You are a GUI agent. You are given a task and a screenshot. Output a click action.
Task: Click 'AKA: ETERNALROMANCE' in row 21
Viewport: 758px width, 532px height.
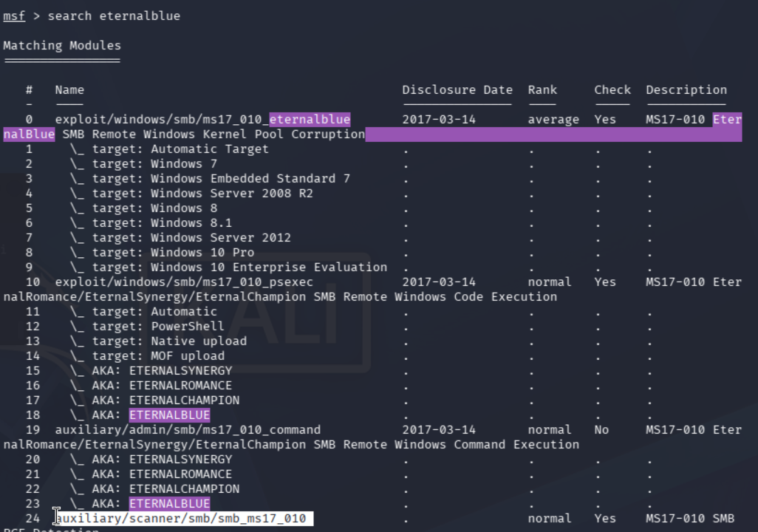tap(162, 474)
